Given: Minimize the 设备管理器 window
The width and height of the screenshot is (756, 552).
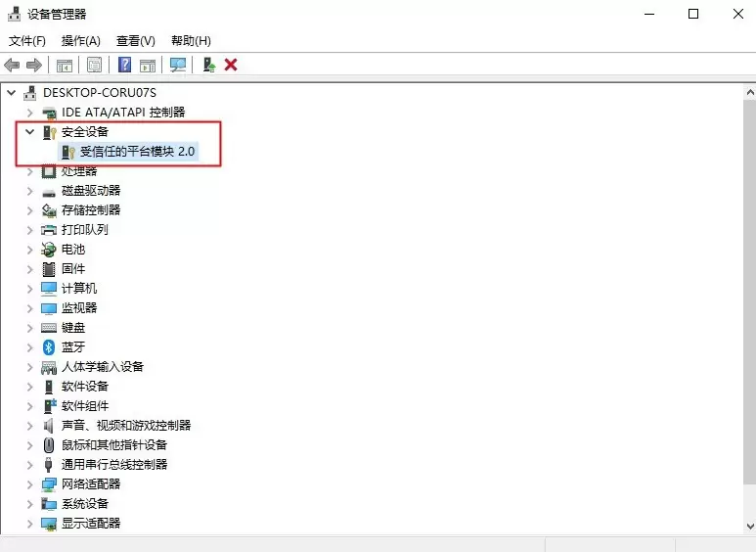Looking at the screenshot, I should point(649,14).
